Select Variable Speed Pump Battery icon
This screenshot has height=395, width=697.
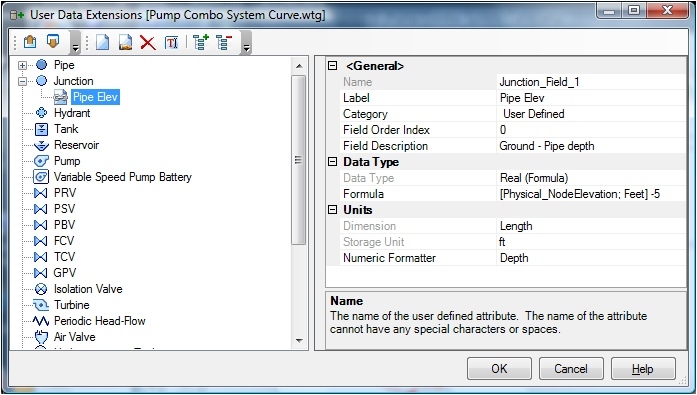tap(41, 177)
